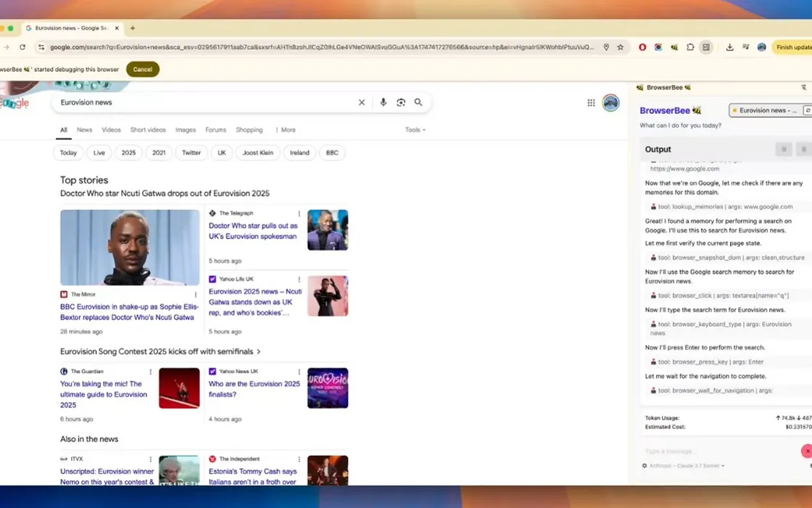Expand Eurovision Song Contest 2025 semifinals section
812x508 pixels.
[160, 351]
